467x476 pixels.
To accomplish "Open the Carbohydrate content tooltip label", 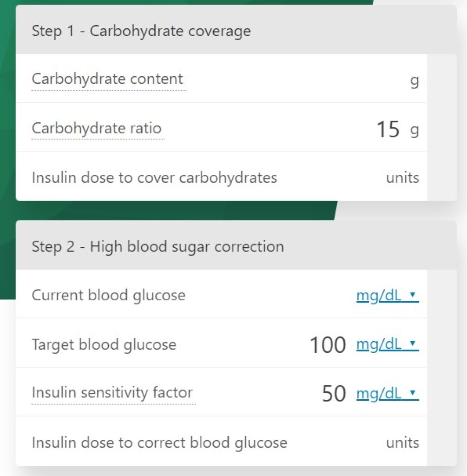I will pyautogui.click(x=107, y=79).
